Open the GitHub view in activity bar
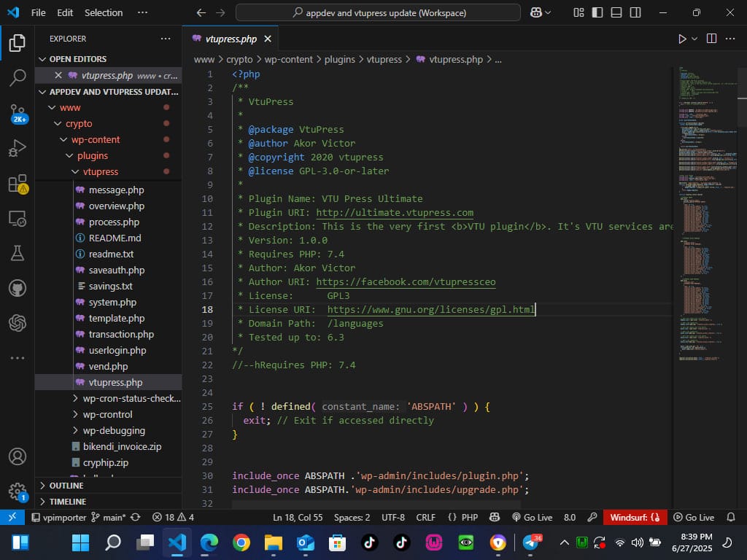The image size is (747, 560). (x=18, y=288)
